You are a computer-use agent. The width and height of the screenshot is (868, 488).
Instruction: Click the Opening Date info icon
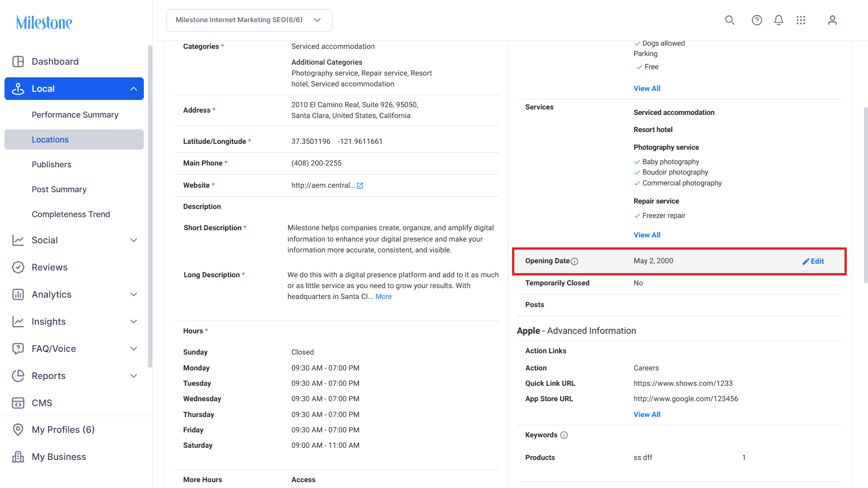click(x=574, y=261)
